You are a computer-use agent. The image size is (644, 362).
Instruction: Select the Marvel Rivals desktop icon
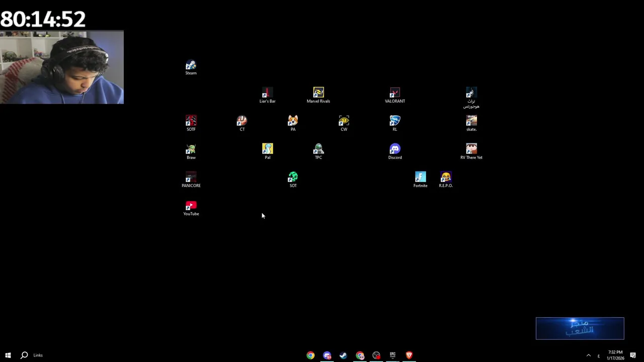point(318,96)
